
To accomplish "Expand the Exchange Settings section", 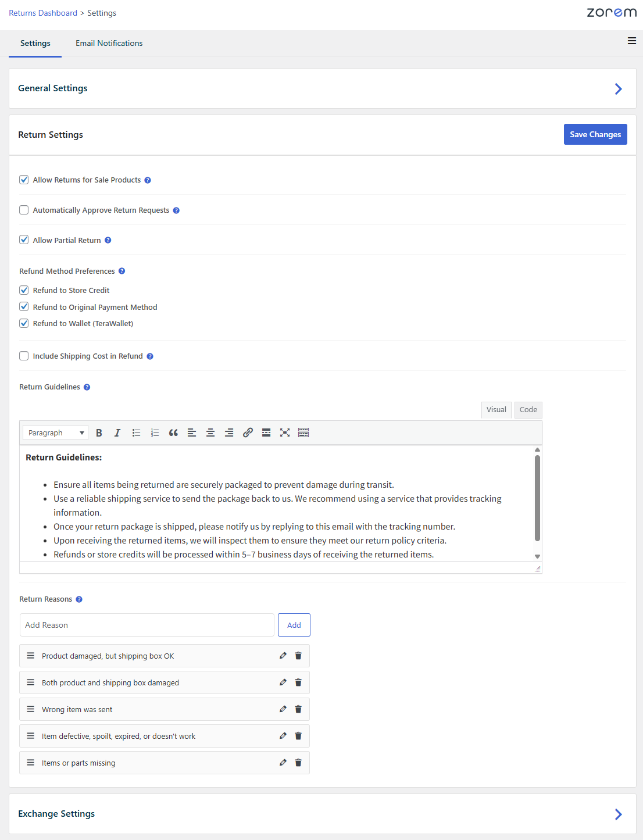I will (618, 814).
